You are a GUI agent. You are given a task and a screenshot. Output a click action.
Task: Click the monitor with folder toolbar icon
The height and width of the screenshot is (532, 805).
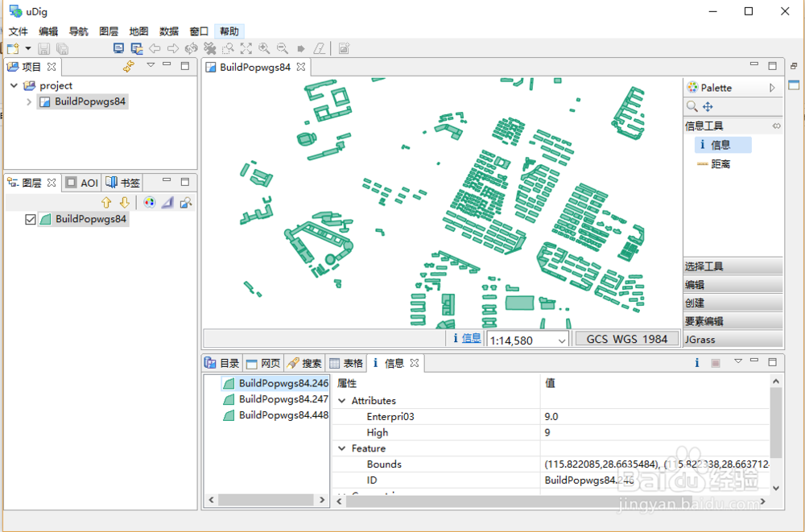pos(137,49)
